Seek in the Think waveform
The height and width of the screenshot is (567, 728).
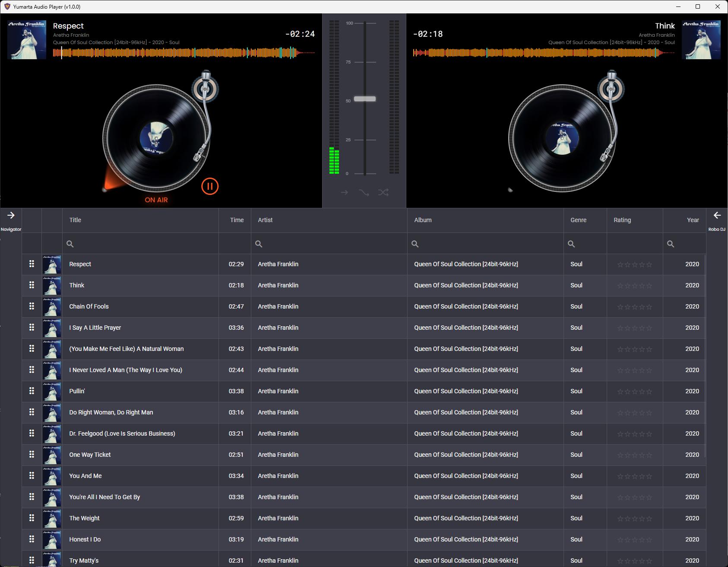[544, 53]
